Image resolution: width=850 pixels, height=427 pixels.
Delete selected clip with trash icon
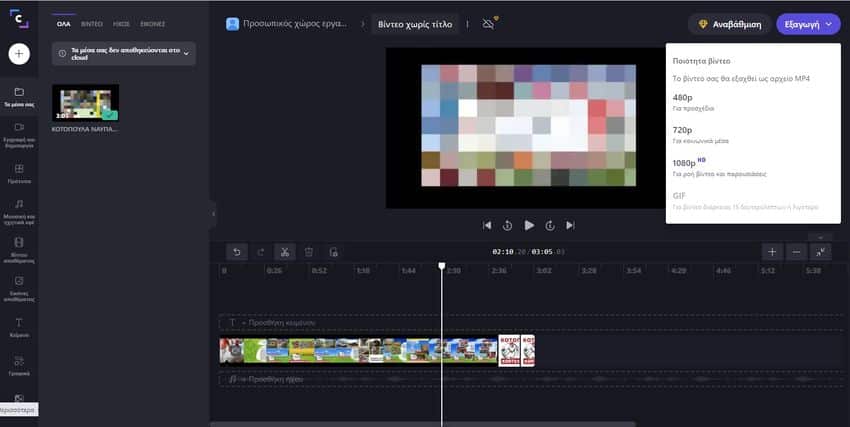(x=309, y=252)
